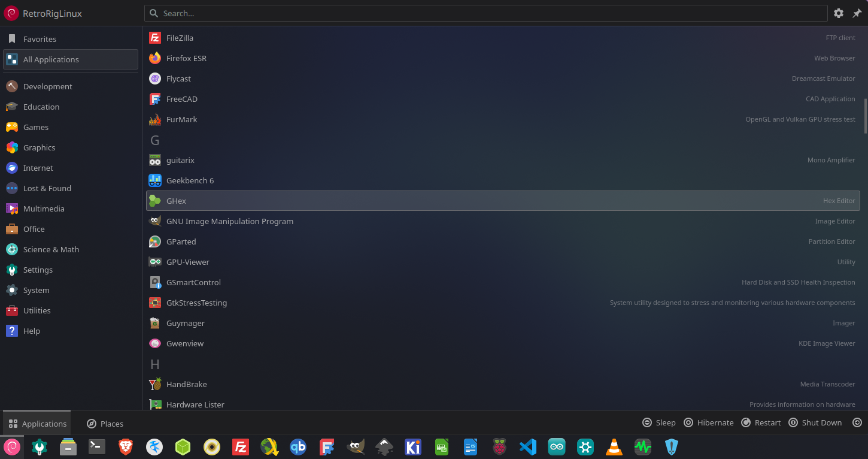
Task: Open Visual Studio Code from the taskbar
Action: pos(528,447)
